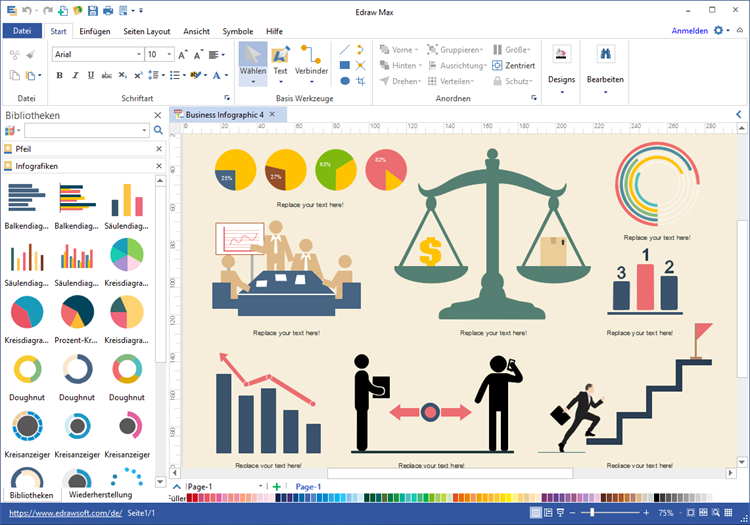Open the Datei menu
This screenshot has height=525, width=750.
click(x=22, y=31)
